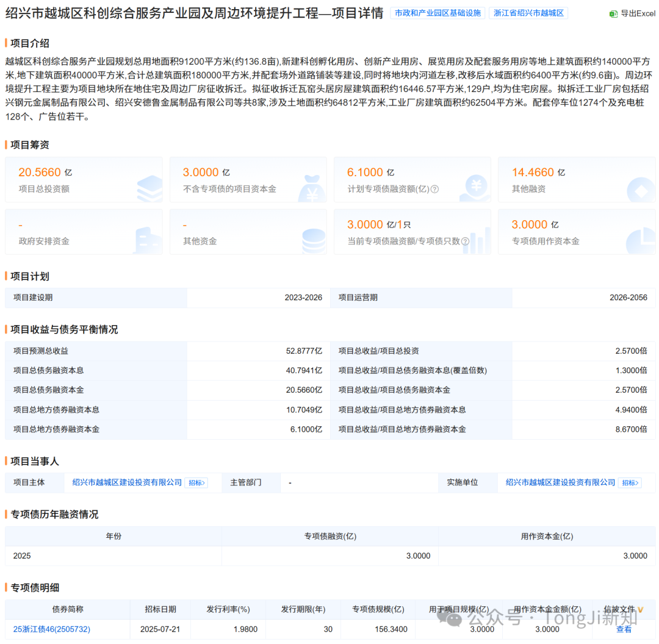Click the 专项债历年融资情况 section heading

[x=54, y=515]
